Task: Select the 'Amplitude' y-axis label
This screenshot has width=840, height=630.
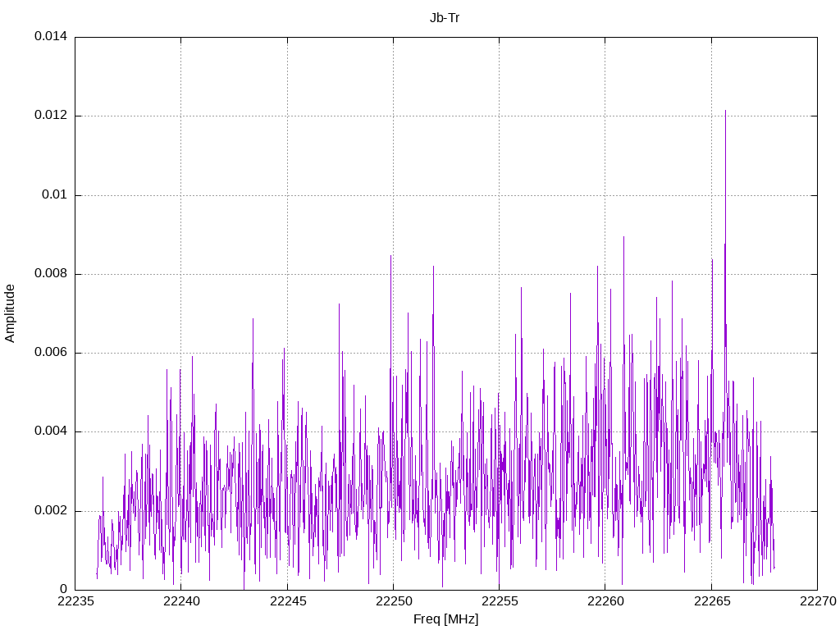Action: tap(10, 313)
